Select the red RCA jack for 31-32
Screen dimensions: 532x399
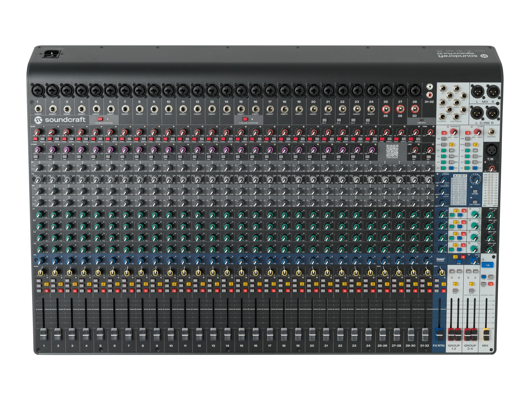429,95
